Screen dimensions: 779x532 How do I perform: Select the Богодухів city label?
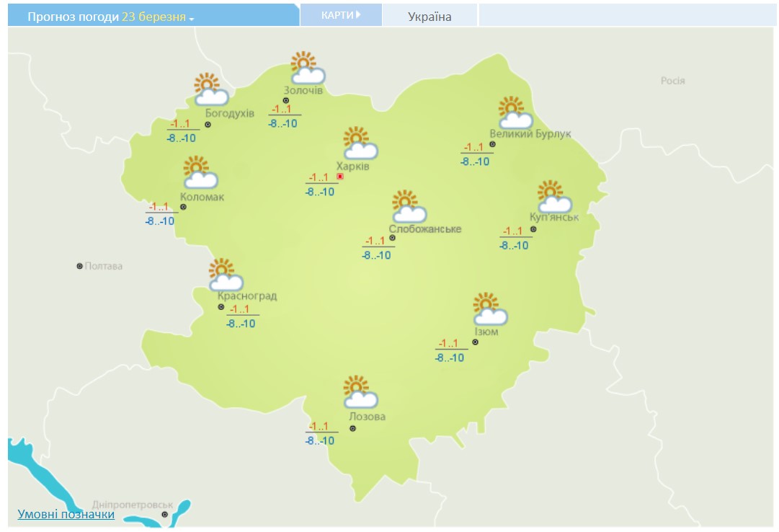coord(230,113)
